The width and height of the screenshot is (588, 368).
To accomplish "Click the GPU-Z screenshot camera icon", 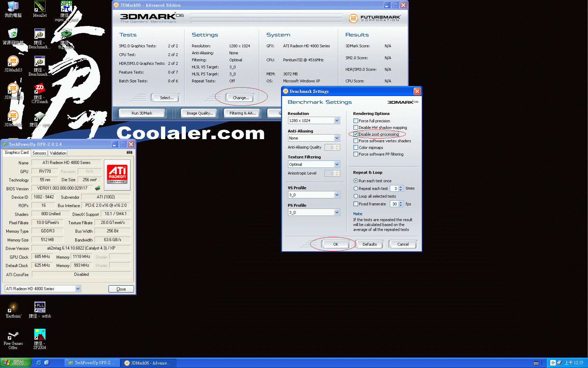I will point(129,152).
